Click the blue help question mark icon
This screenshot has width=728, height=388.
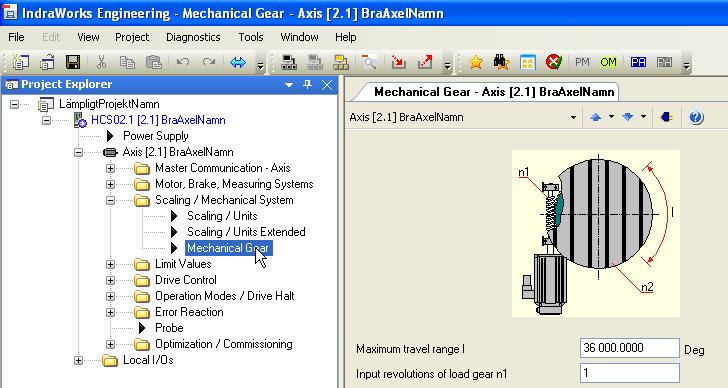[x=696, y=117]
